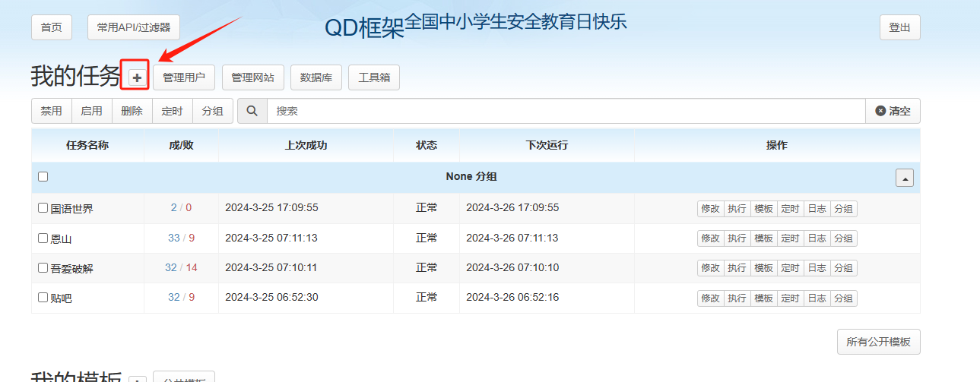Clear search with the 清空 button
Viewport: 980px width, 382px height.
point(893,111)
